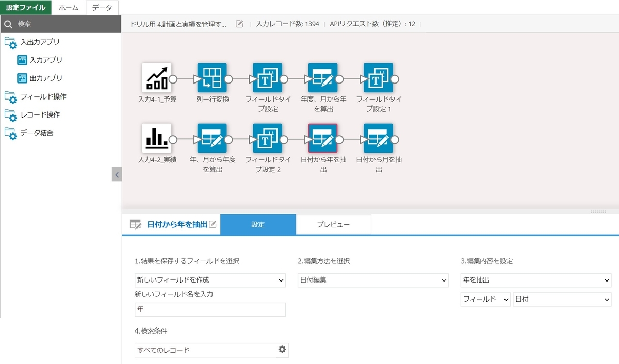This screenshot has width=619, height=364.
Task: Select the 日付から月を抽出 node icon
Action: click(378, 138)
